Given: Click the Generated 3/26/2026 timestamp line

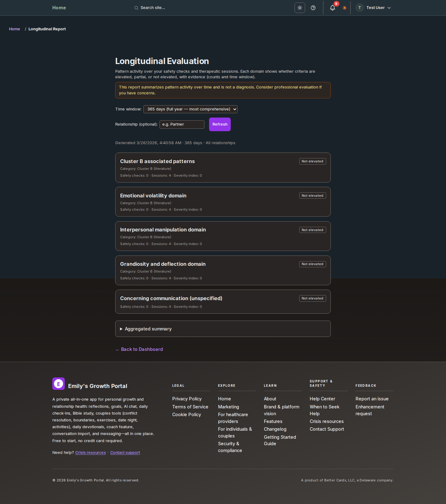Looking at the screenshot, I should point(175,143).
